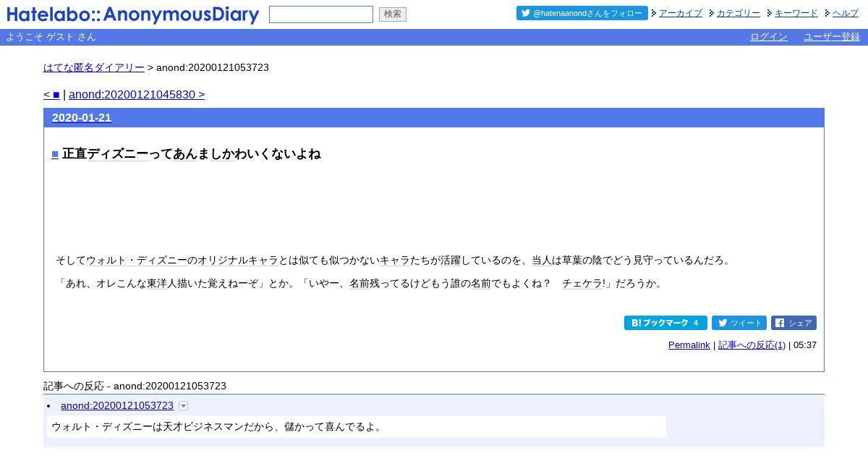This screenshot has height=456, width=868.
Task: Click the ログイン login link
Action: tap(769, 37)
